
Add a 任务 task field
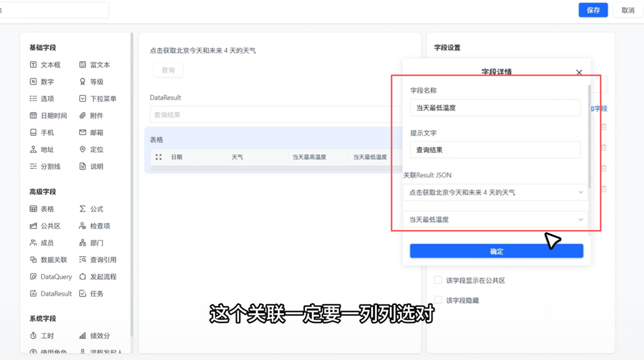point(91,293)
